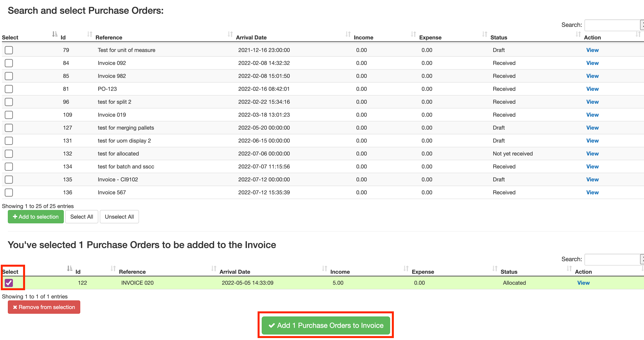
Task: View purchase order INVOICE 020
Action: coord(583,283)
